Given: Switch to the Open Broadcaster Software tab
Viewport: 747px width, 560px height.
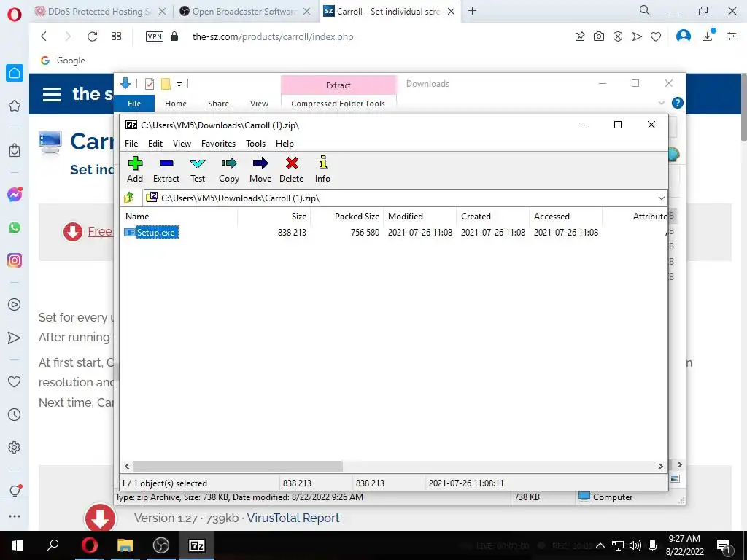Looking at the screenshot, I should coord(244,12).
